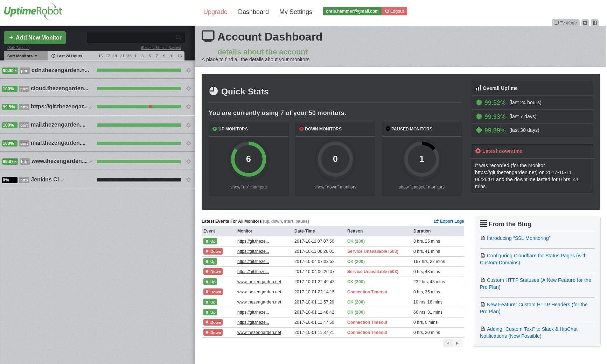Click uptime bar of https://git.thezengar monitor
Screen dimensions: 607x364
coord(139,107)
